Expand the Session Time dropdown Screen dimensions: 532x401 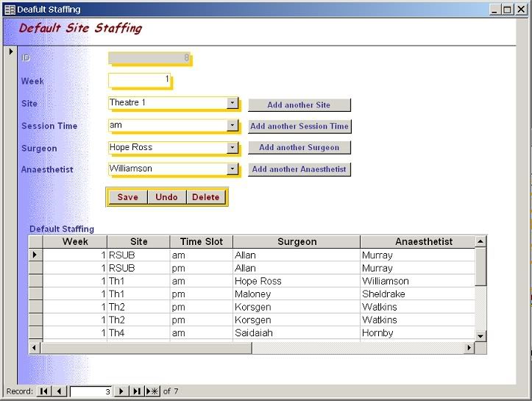233,126
